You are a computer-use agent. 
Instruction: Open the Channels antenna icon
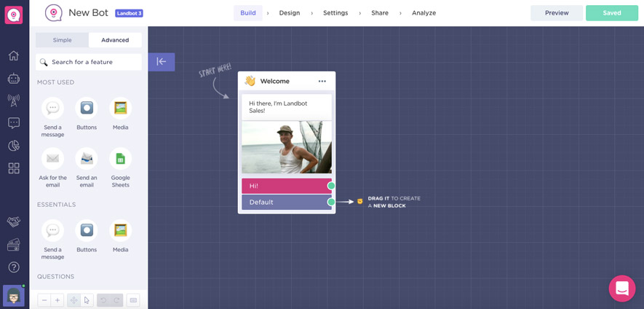(14, 101)
